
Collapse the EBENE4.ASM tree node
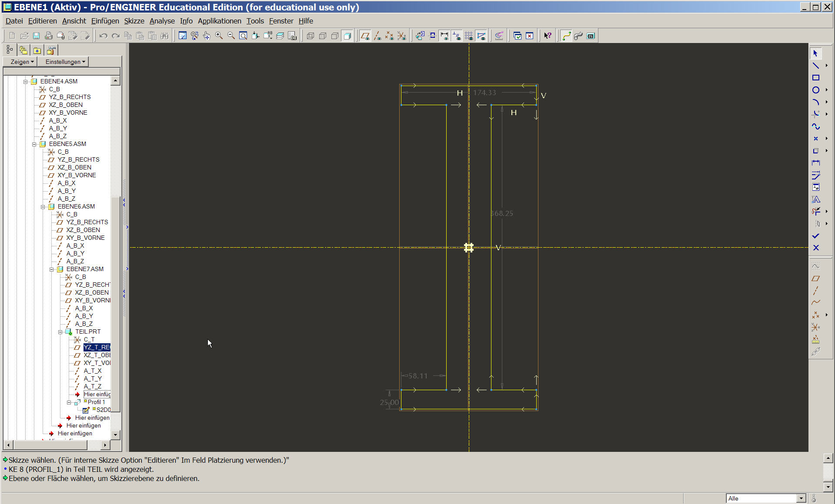(x=25, y=82)
